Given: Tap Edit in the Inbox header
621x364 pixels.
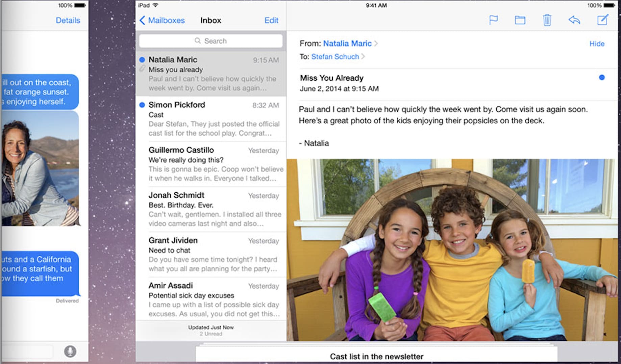Looking at the screenshot, I should click(x=271, y=20).
